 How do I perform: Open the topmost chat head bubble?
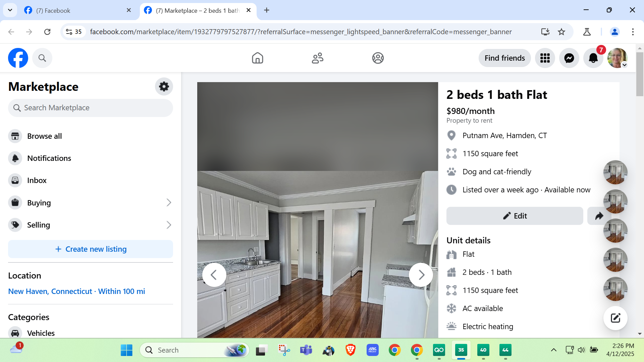click(x=615, y=172)
